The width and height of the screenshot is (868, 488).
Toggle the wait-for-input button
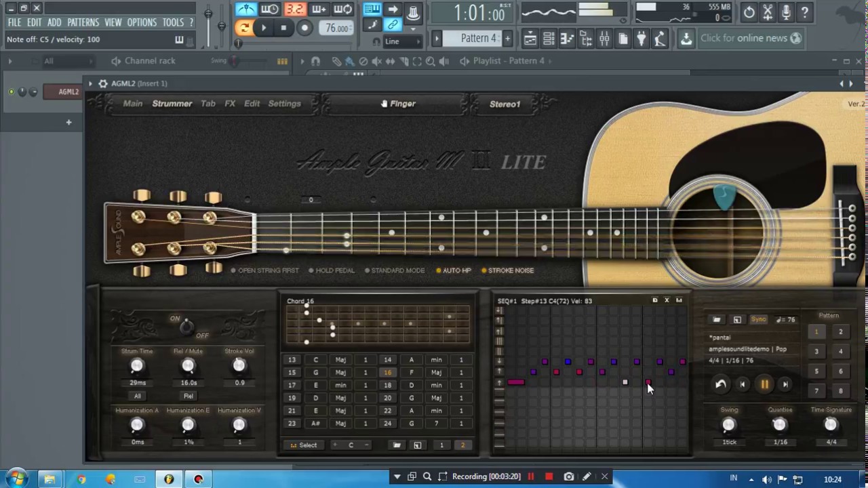pos(270,9)
